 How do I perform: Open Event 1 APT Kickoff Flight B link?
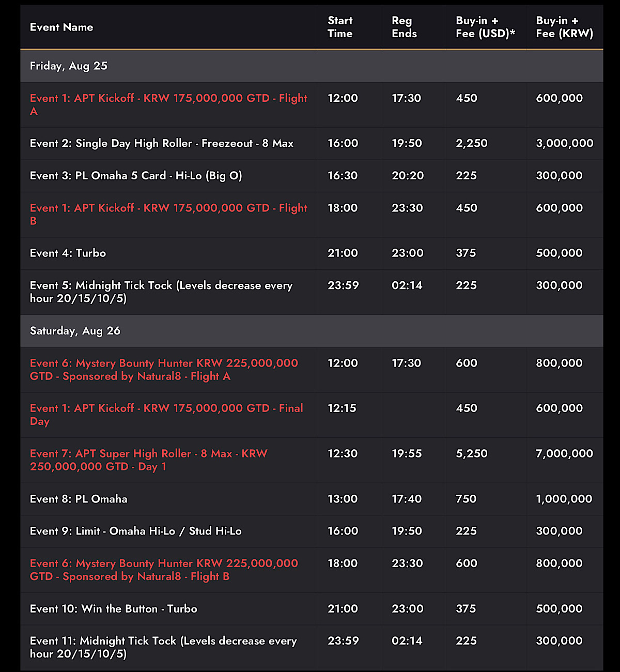[x=168, y=214]
